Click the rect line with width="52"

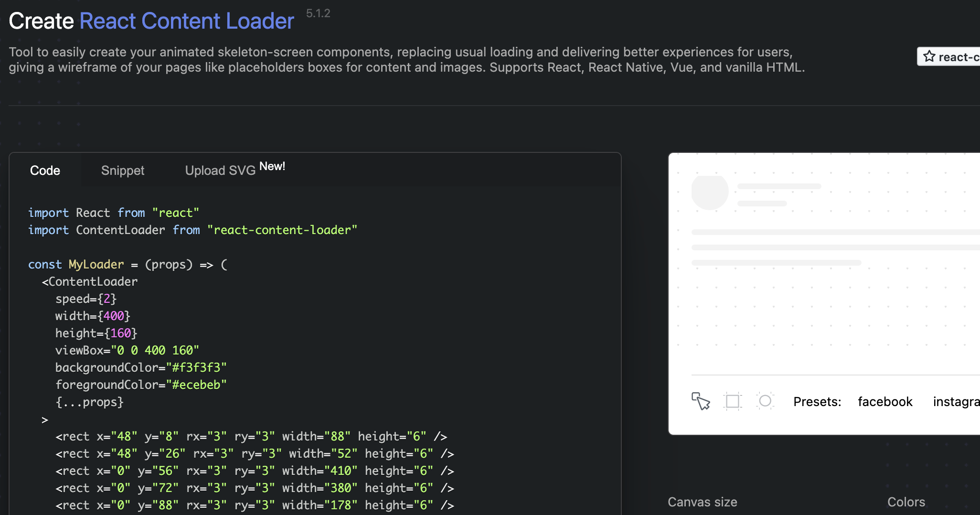[255, 453]
